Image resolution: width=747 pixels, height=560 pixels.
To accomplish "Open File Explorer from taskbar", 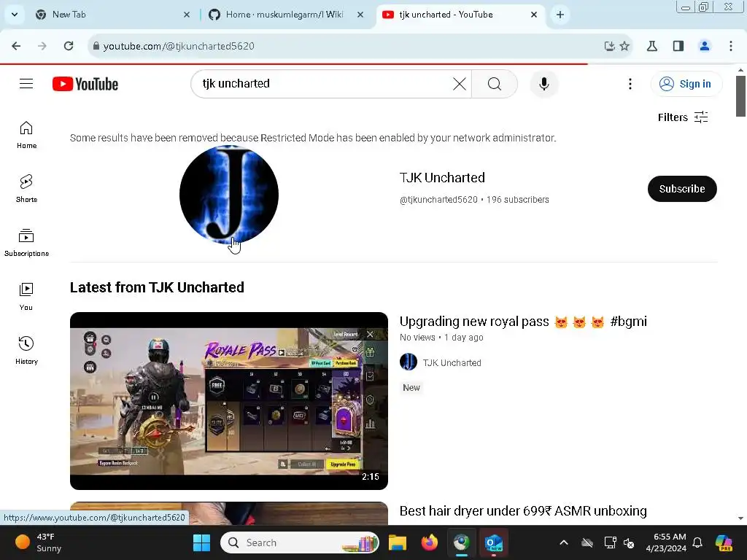I will [x=398, y=542].
